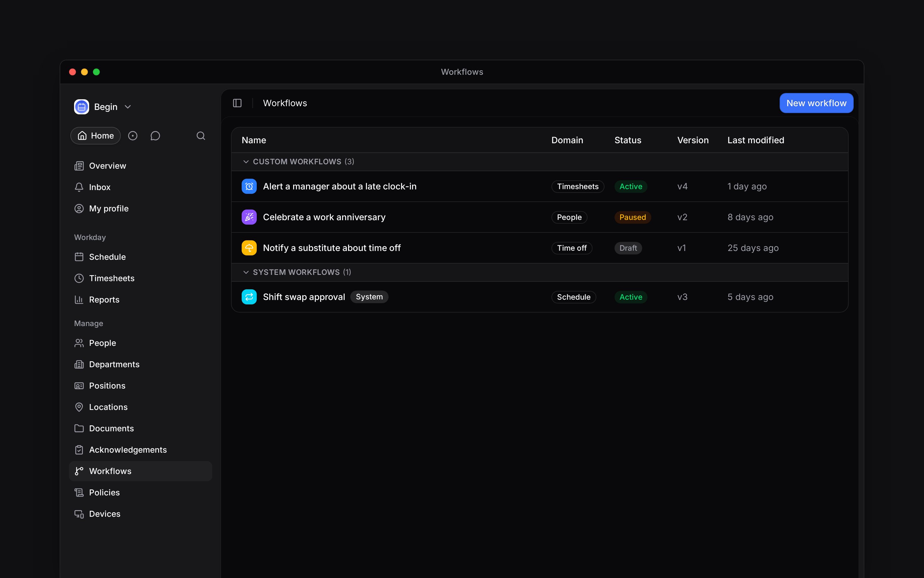Select Workflows in the sidebar
Viewport: 924px width, 578px height.
click(x=140, y=471)
